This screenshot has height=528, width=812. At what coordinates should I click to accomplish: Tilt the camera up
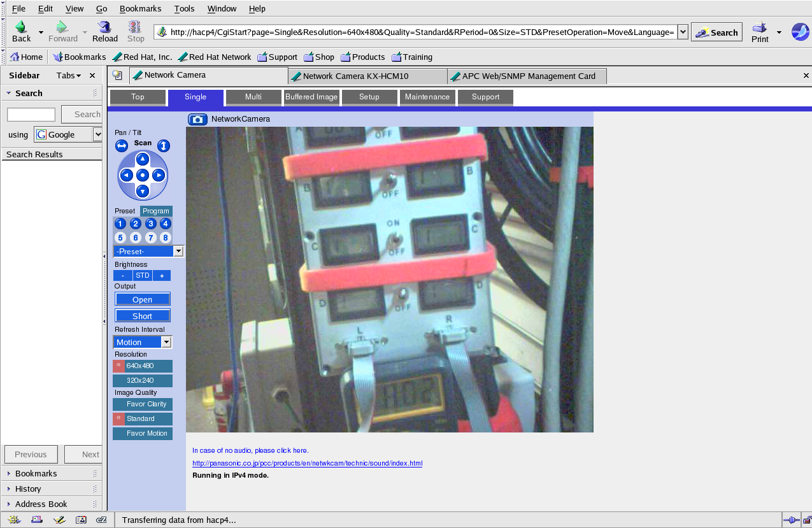pos(143,159)
